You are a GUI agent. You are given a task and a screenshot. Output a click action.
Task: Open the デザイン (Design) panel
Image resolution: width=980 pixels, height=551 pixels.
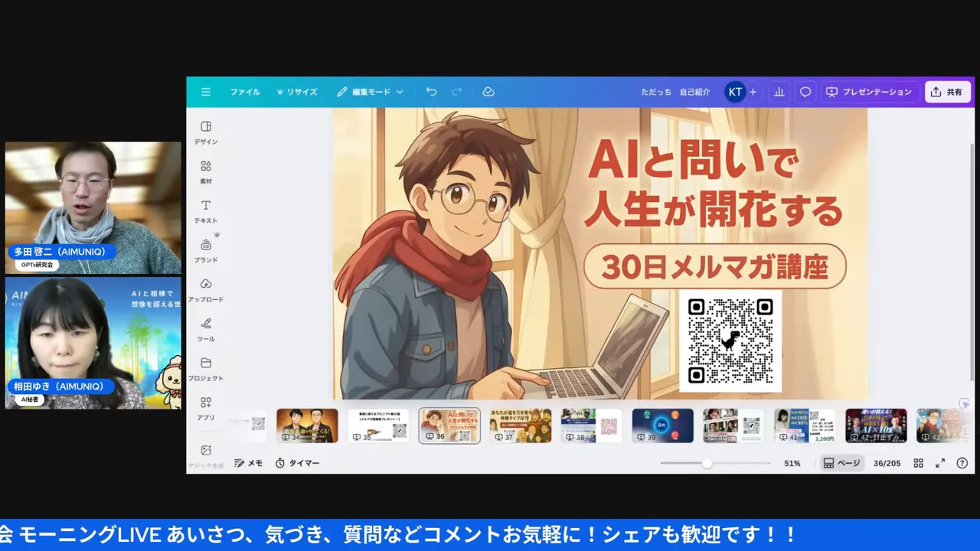206,132
